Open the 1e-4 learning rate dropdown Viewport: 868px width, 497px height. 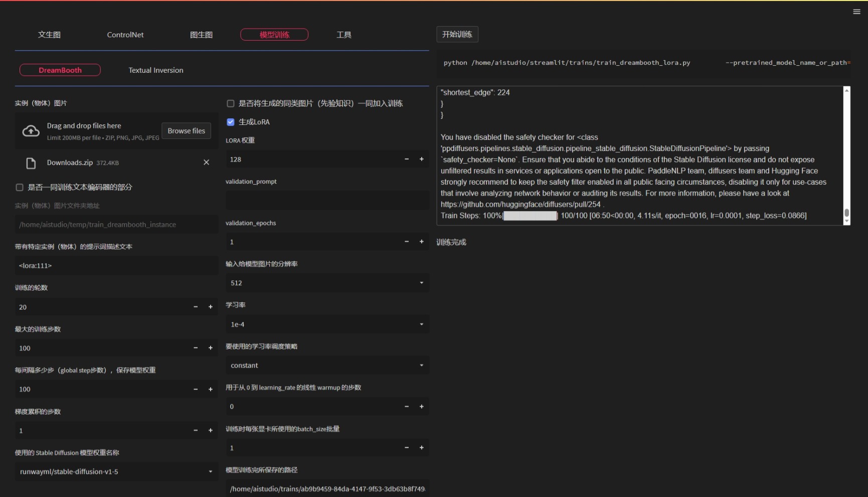(x=326, y=324)
